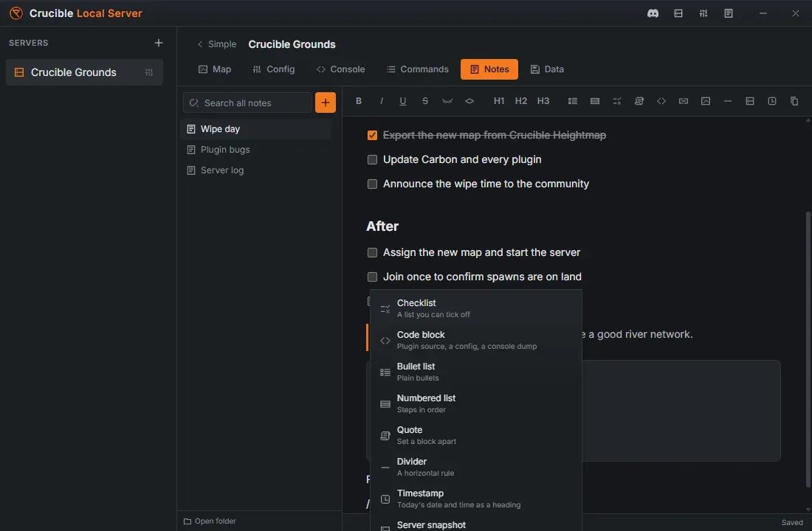Viewport: 812px width, 531px height.
Task: Choose Numbered list from the slash menu
Action: point(476,403)
